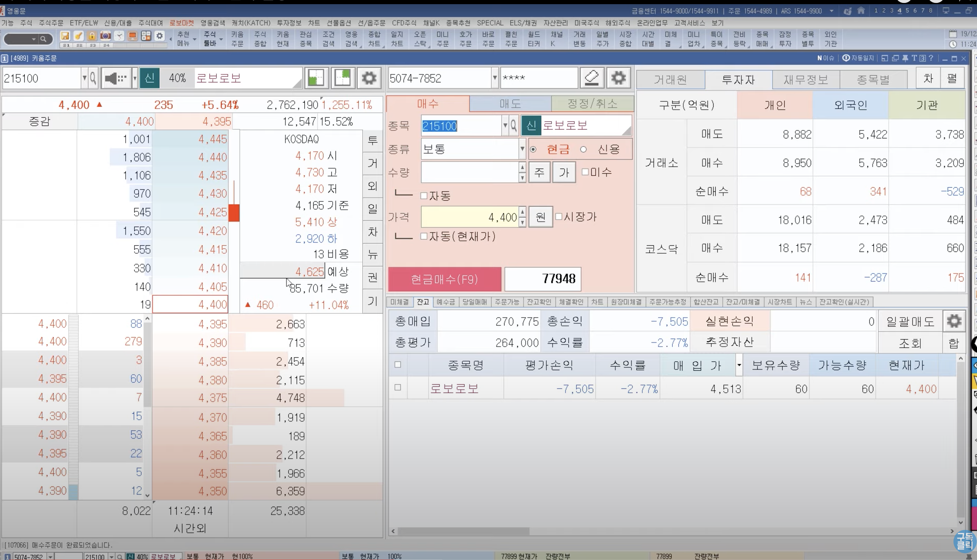
Task: Select the 신용 radio button
Action: [x=584, y=149]
